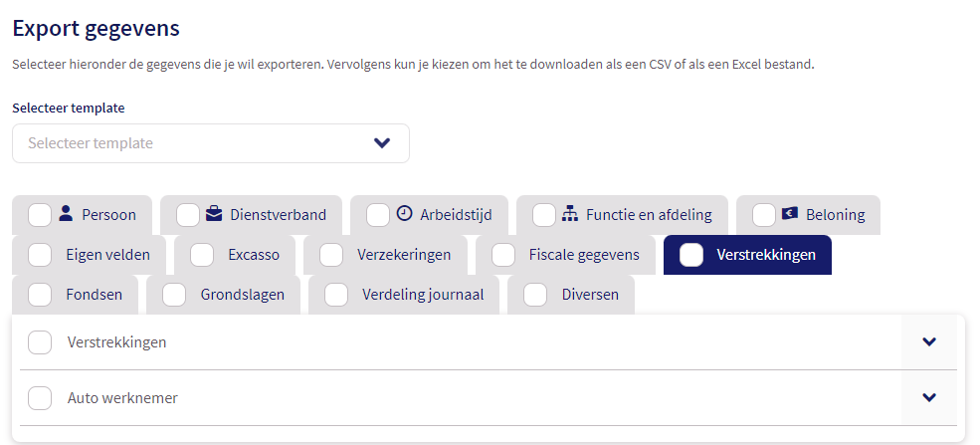Go to the Grondslagen tab

point(242,295)
